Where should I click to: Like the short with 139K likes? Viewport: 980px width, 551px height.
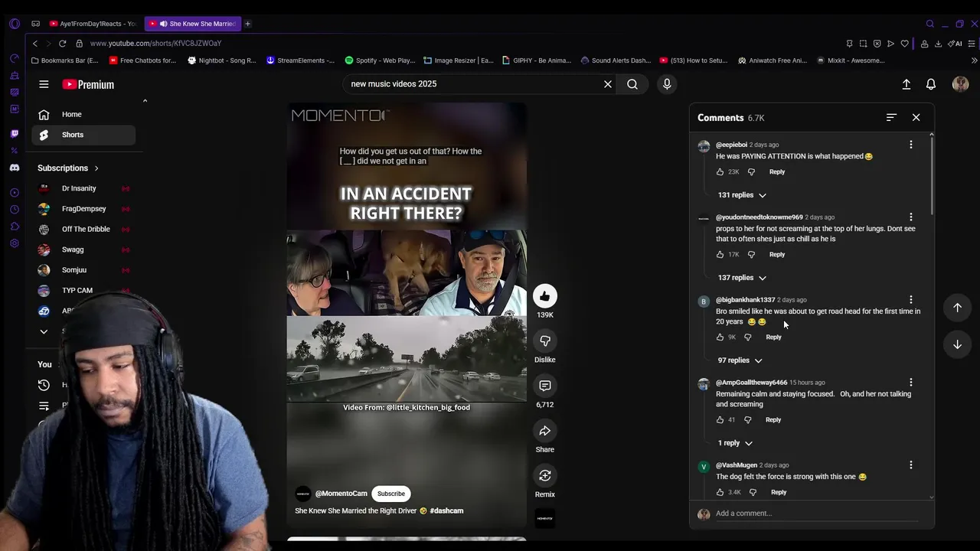[x=544, y=296]
